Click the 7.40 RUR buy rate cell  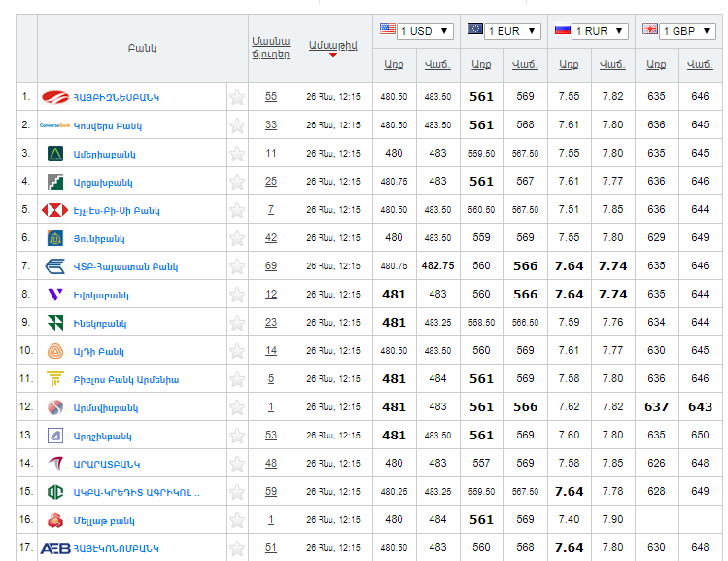pyautogui.click(x=569, y=519)
